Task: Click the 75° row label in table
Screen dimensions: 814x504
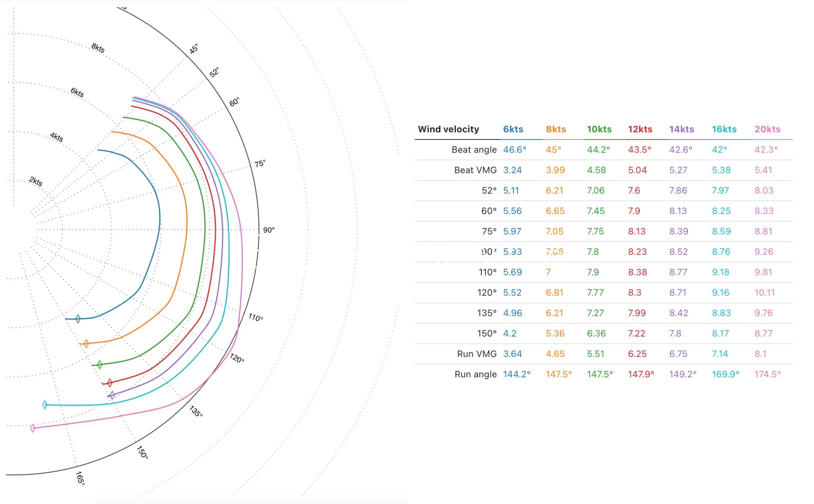Action: click(x=489, y=231)
